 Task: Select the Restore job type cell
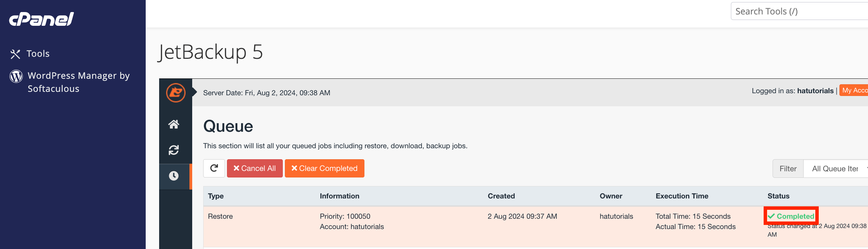(220, 216)
